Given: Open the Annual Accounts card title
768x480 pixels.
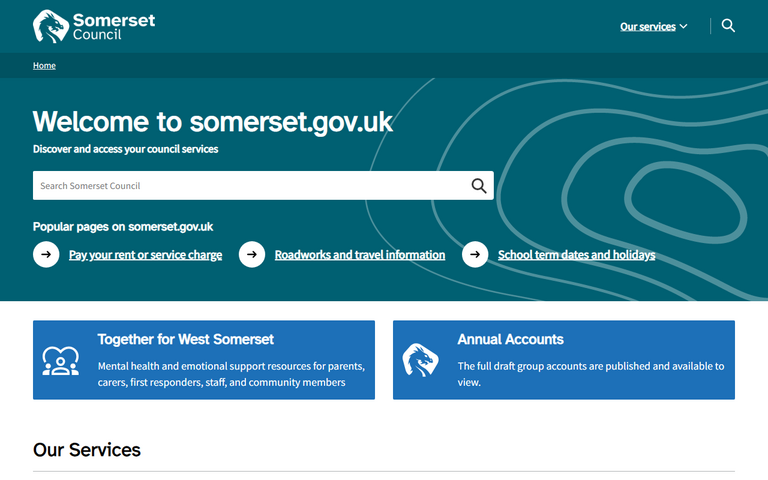Looking at the screenshot, I should pos(510,340).
